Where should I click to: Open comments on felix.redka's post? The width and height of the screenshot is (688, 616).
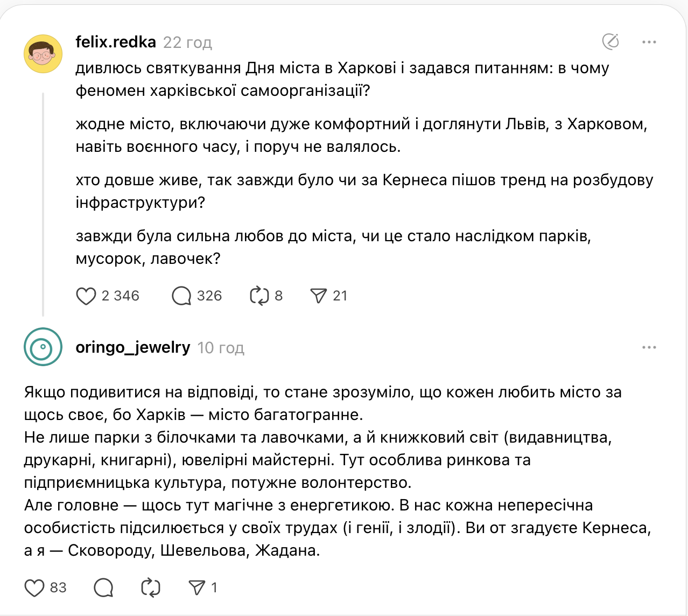click(181, 296)
